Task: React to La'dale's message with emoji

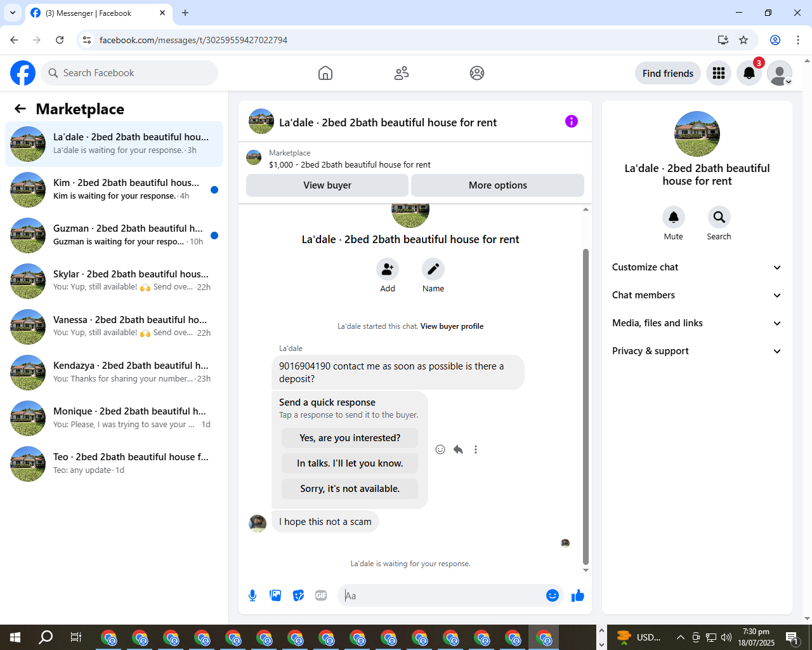Action: [440, 449]
